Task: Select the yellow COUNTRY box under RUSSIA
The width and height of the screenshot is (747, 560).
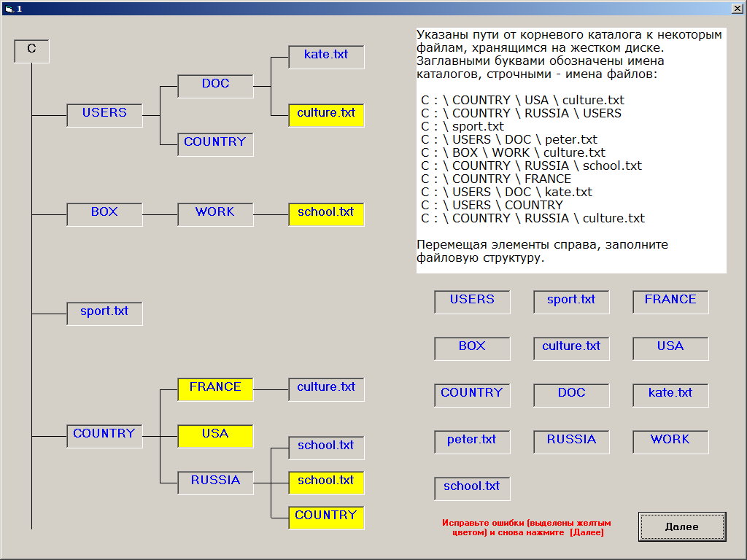Action: (326, 518)
